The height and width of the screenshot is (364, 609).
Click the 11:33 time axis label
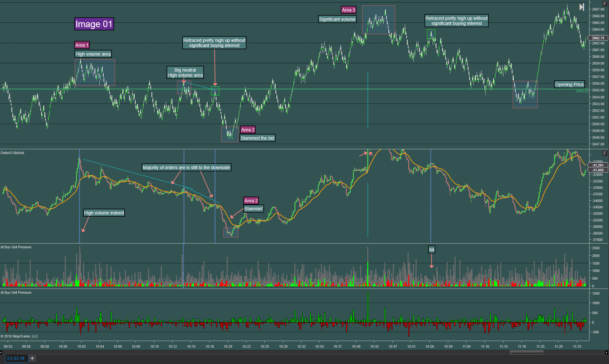pyautogui.click(x=577, y=346)
